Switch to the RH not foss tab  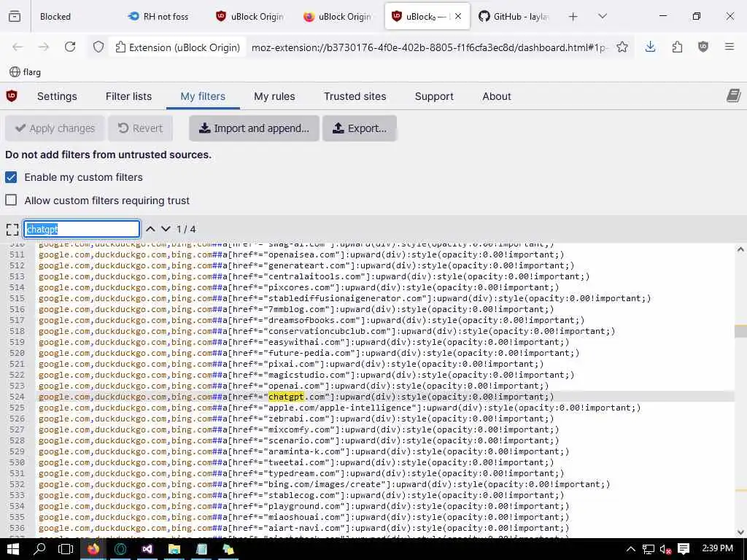(x=166, y=17)
